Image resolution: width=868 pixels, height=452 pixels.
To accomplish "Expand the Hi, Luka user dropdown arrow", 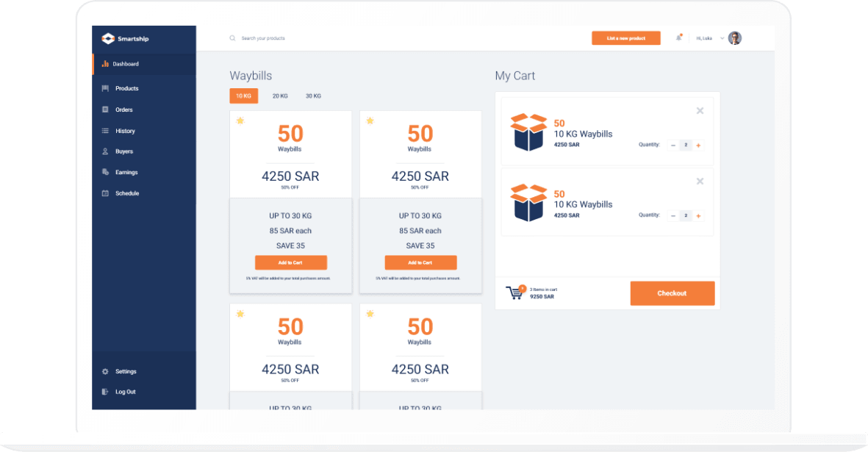I will click(722, 38).
